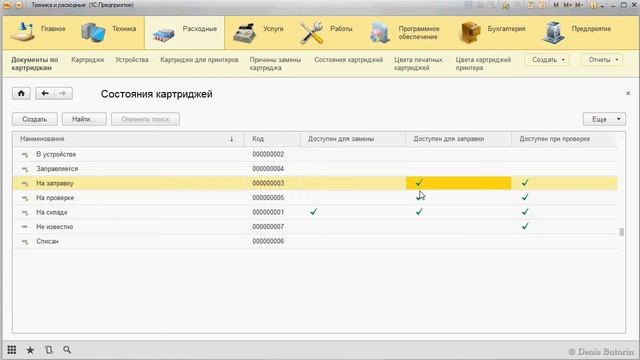Toggle Доступен для замены for На складе
This screenshot has width=640, height=360.
tap(313, 212)
